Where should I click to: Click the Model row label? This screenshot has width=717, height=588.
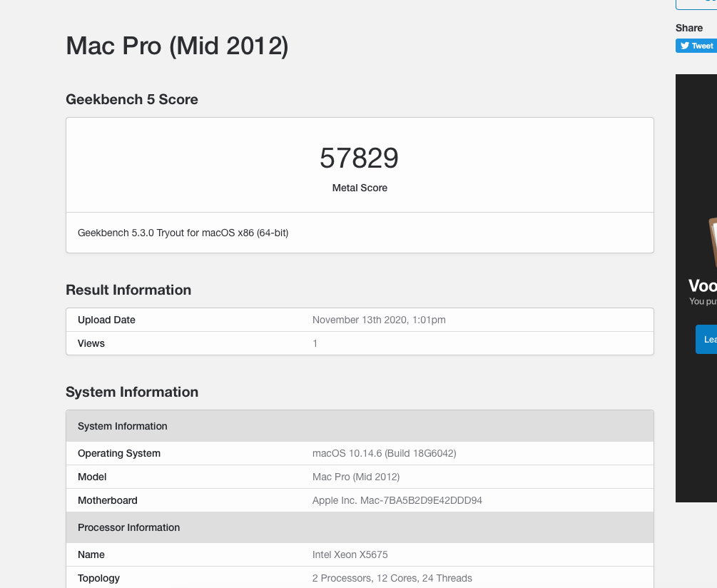click(92, 477)
